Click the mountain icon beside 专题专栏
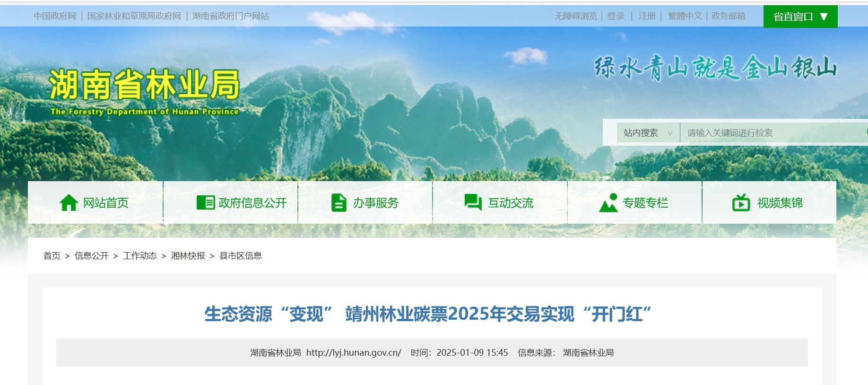The image size is (868, 385). (x=608, y=203)
